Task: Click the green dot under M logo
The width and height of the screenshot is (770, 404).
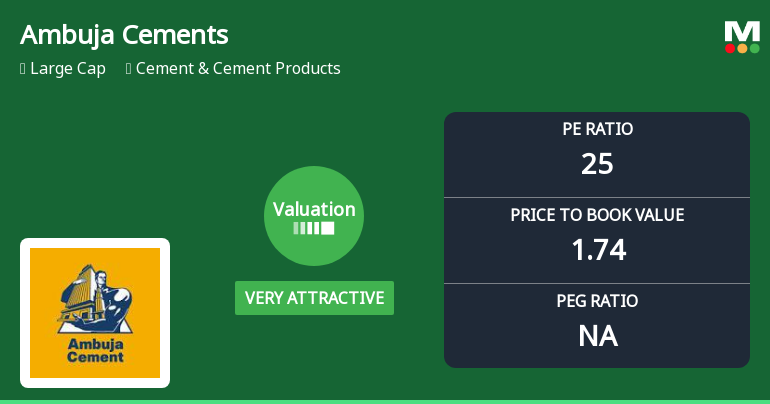Action: (754, 48)
